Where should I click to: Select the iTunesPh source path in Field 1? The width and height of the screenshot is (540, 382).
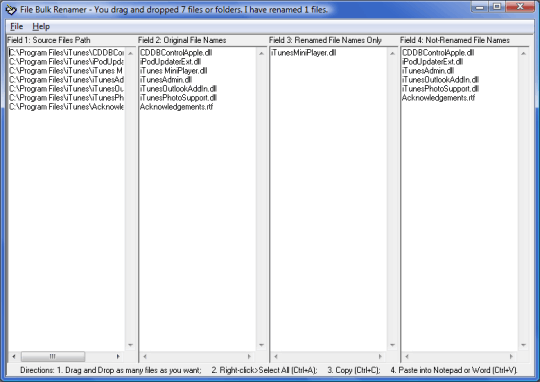[x=66, y=97]
